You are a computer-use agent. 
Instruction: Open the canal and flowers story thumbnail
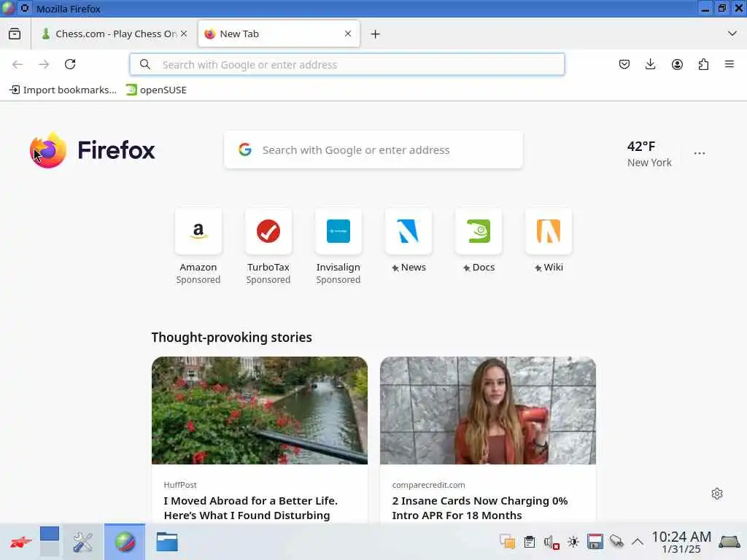click(260, 411)
